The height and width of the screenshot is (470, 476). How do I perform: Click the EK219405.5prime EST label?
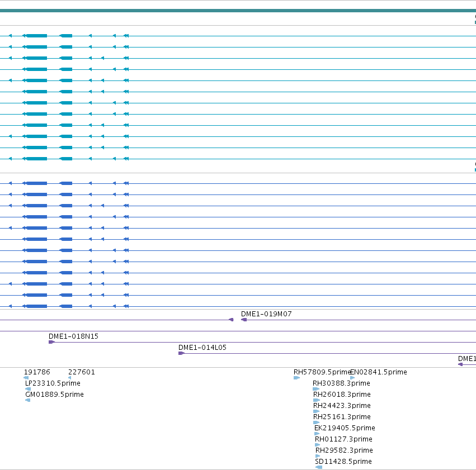click(x=345, y=428)
